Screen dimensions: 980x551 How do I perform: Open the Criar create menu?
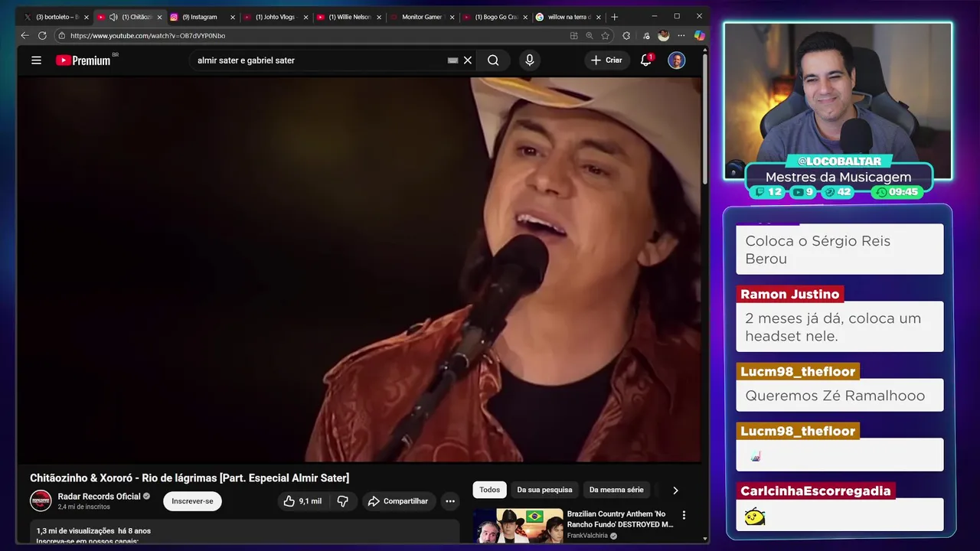pos(606,60)
